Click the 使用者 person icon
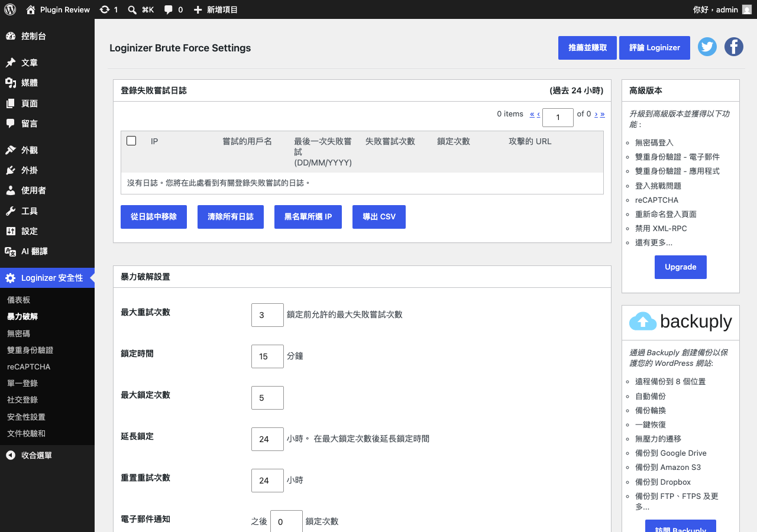This screenshot has height=532, width=757. tap(11, 190)
